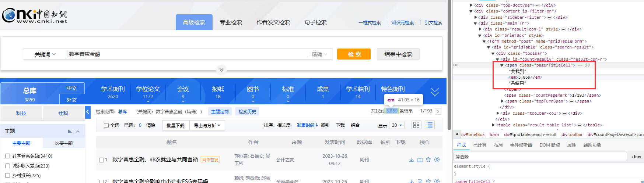Screen dimensions: 644x183
Task: Select the 学位论文 database tab
Action: pyautogui.click(x=148, y=92)
